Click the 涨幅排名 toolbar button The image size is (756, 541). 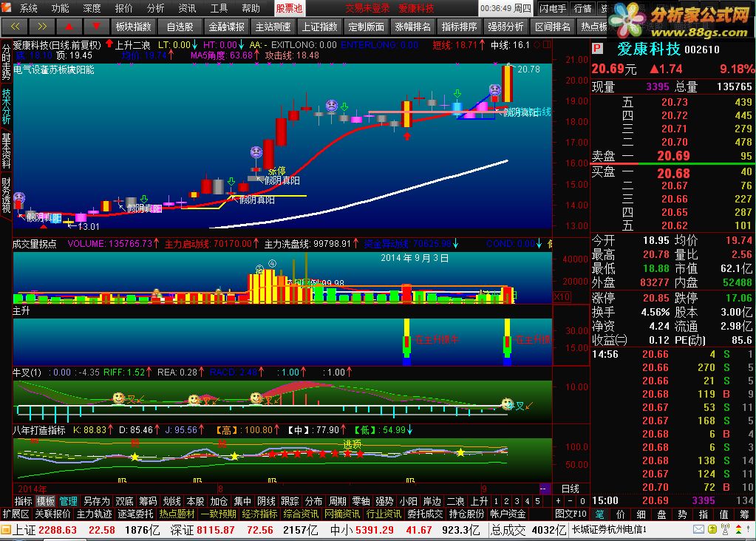[x=412, y=27]
